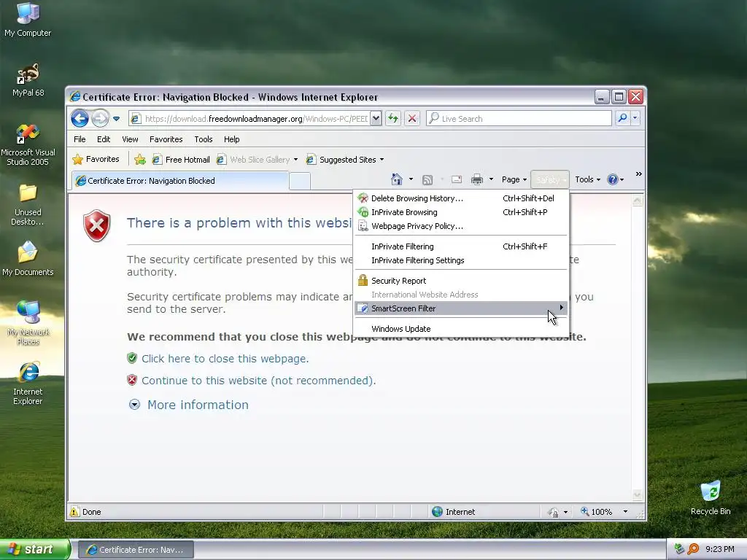Open the zoom level dropdown arrow

coord(625,512)
